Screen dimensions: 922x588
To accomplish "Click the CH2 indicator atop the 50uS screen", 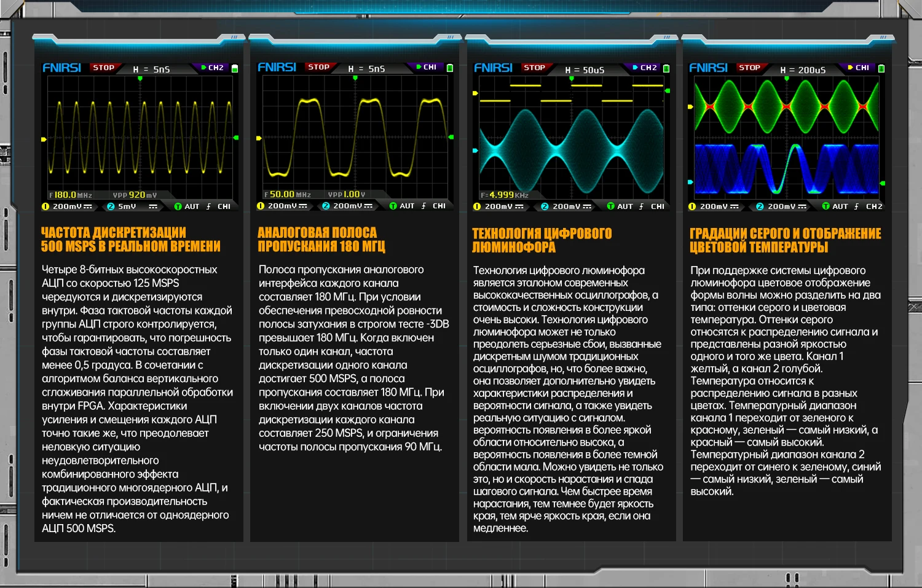I will coord(645,68).
